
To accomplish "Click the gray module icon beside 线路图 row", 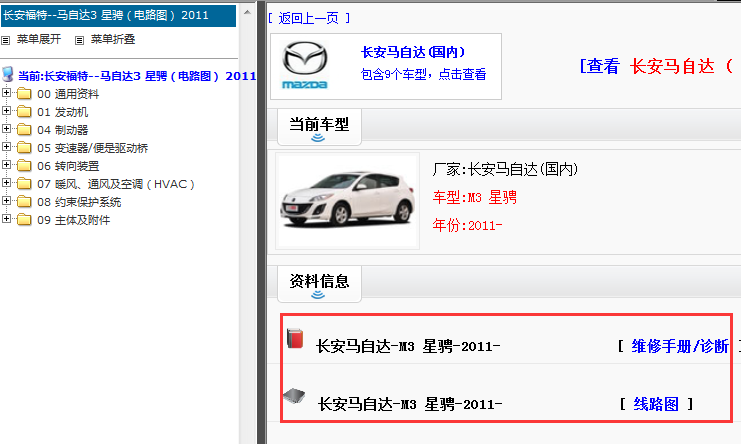I will [x=294, y=396].
